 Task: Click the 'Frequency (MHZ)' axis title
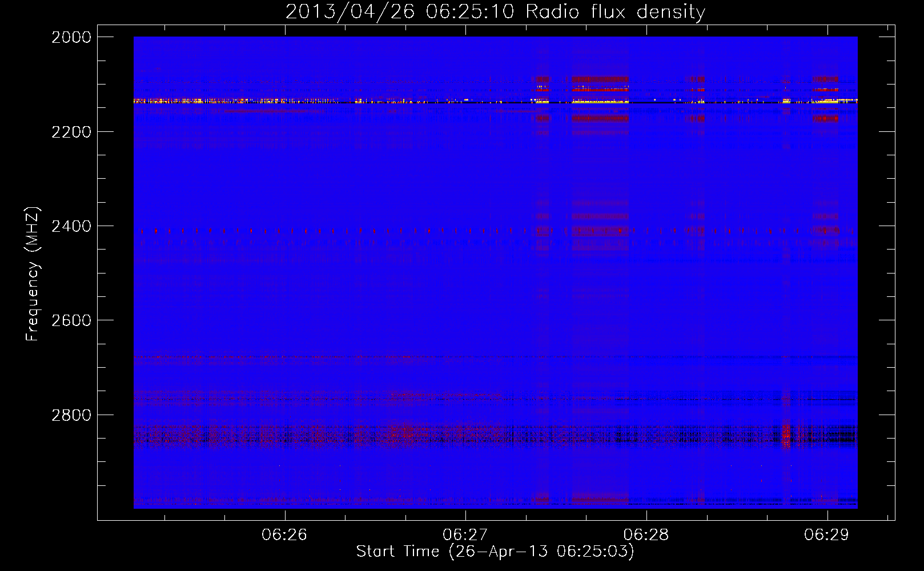coord(33,274)
